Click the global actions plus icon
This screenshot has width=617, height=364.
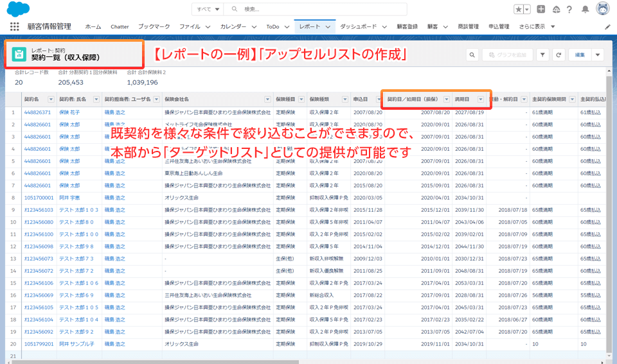click(x=542, y=9)
